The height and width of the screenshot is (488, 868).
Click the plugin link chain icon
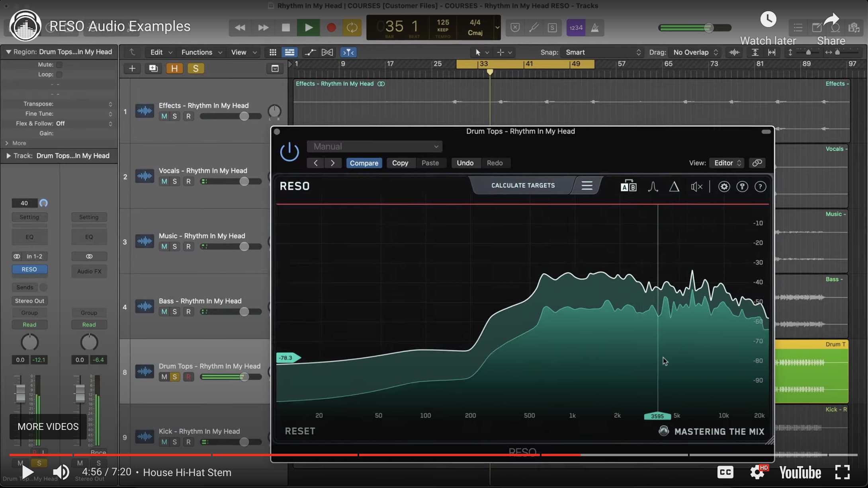point(757,163)
